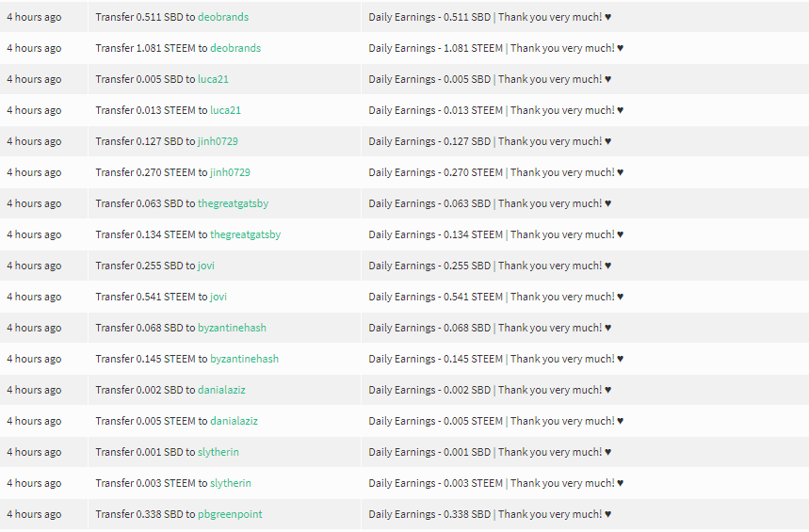Open byzantinehash link in 0.068 SBD transfer
Viewport: 809px width, 532px height.
click(x=233, y=328)
